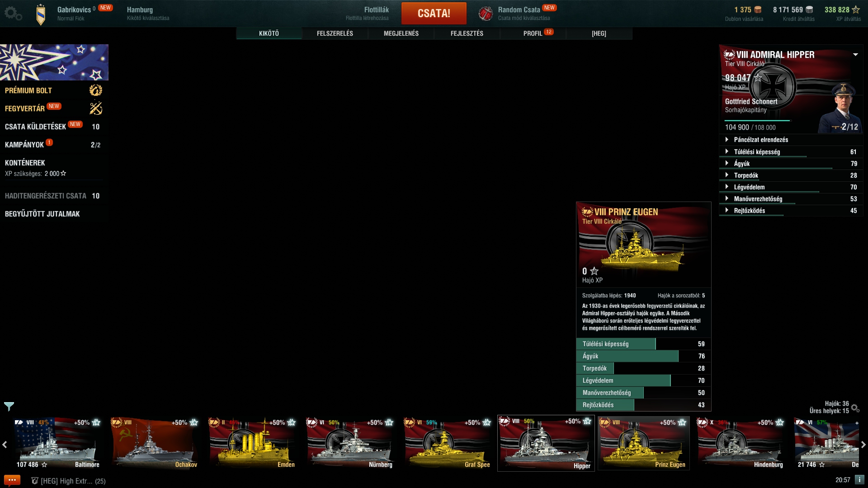The height and width of the screenshot is (488, 868).
Task: Expand Ágyúk stats section
Action: [791, 164]
